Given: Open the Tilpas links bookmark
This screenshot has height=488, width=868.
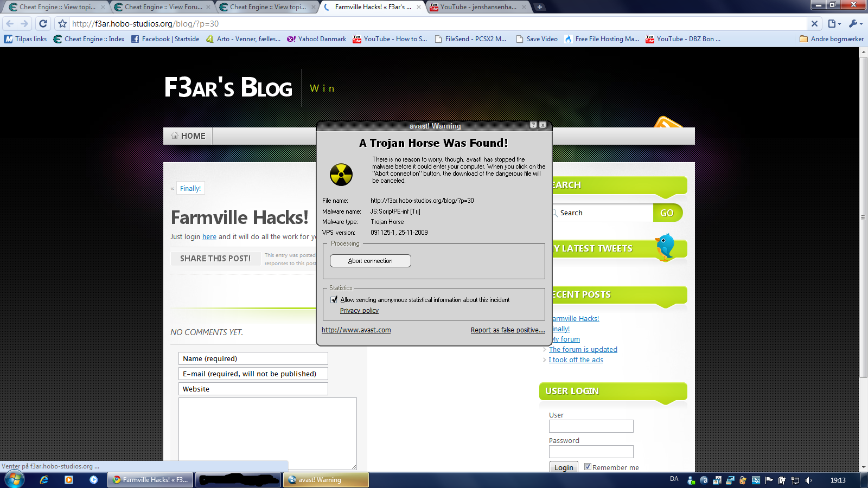Looking at the screenshot, I should [x=25, y=39].
